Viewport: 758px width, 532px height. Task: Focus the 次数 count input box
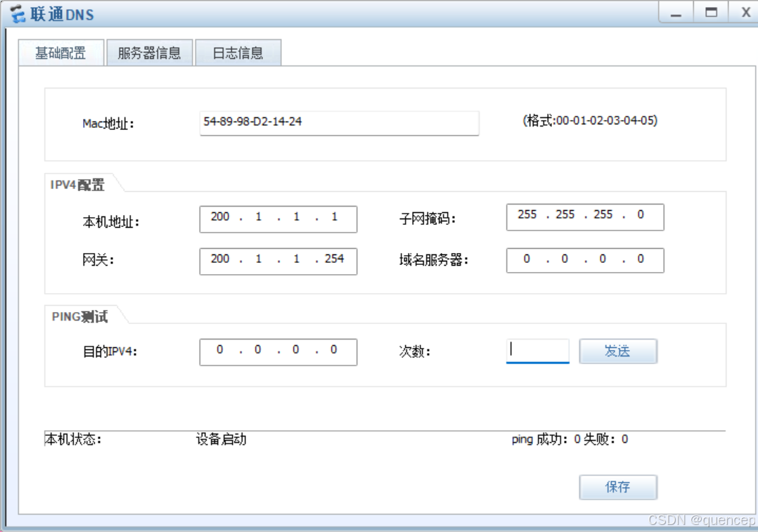[x=537, y=351]
